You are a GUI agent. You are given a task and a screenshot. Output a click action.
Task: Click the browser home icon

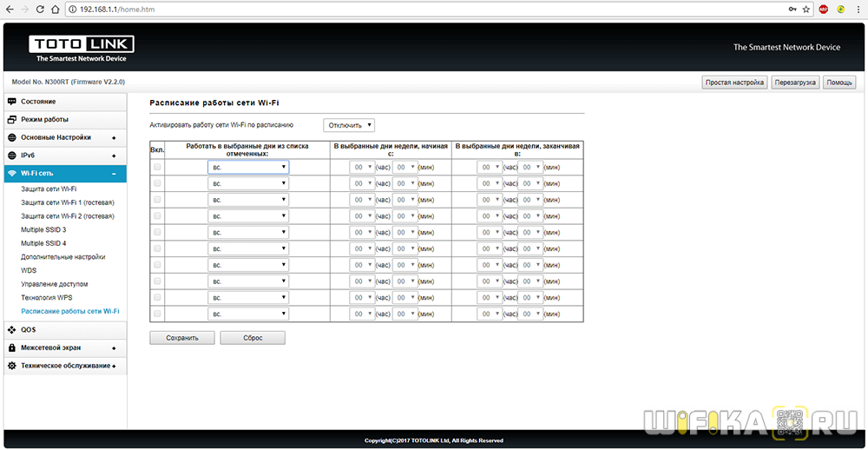point(56,9)
